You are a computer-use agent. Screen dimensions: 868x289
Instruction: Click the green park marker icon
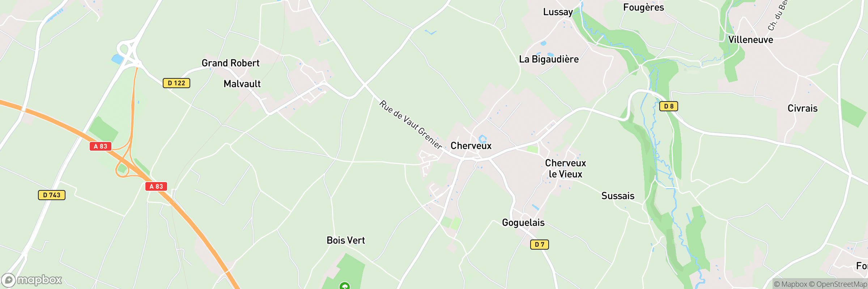[x=345, y=286]
